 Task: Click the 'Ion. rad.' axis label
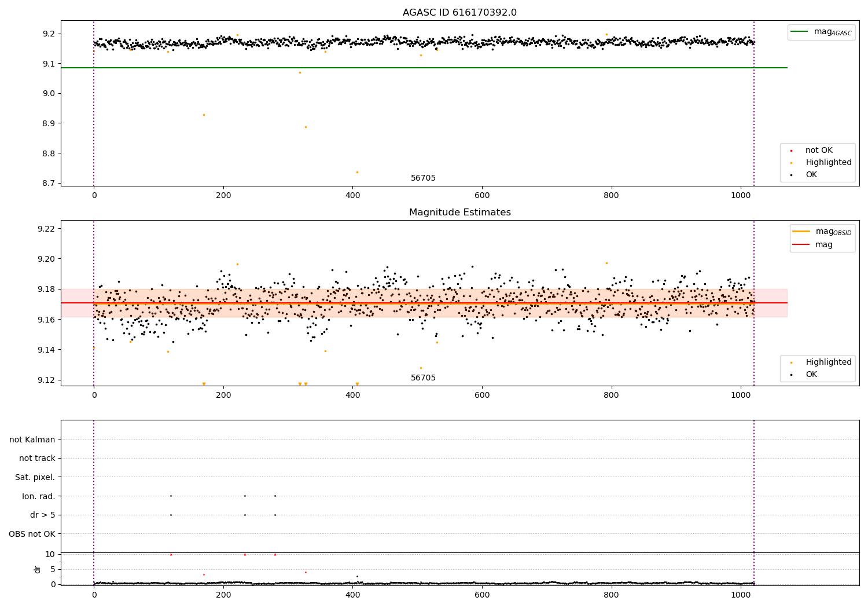coord(39,496)
